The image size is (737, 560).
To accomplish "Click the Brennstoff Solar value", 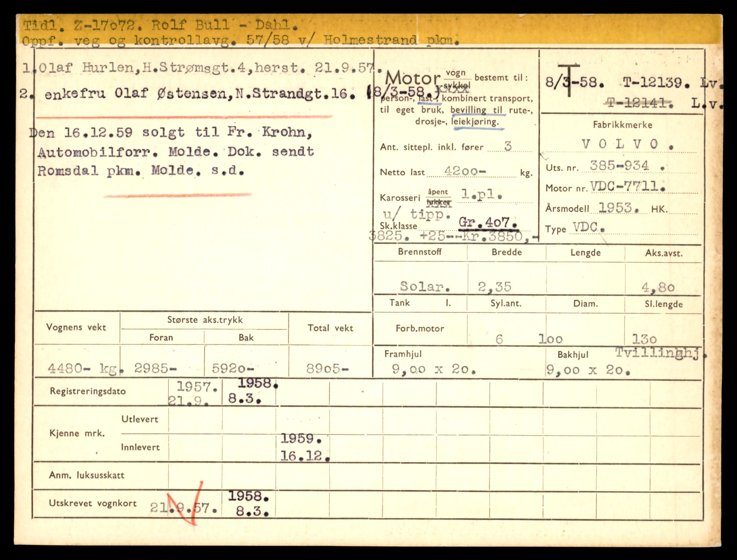I will pos(424,287).
